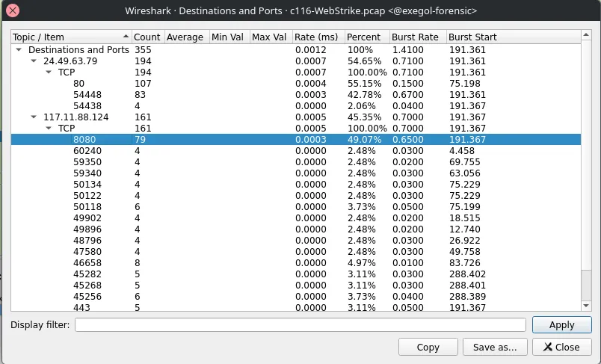Select the port 80 row

[x=296, y=84]
